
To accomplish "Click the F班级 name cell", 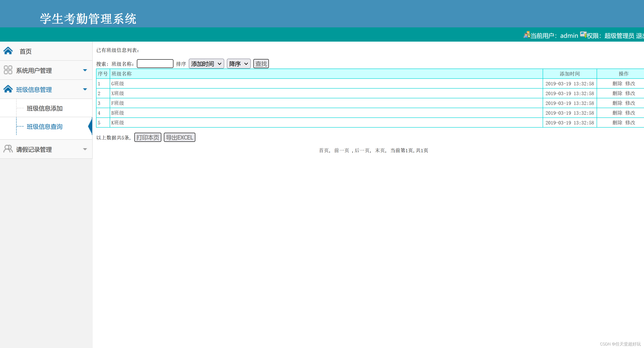I will tap(326, 103).
